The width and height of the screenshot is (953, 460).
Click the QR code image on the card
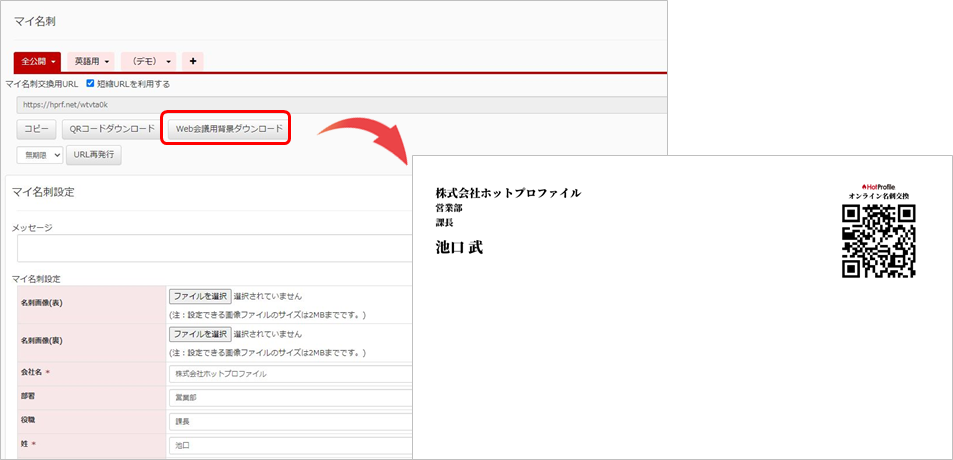878,241
